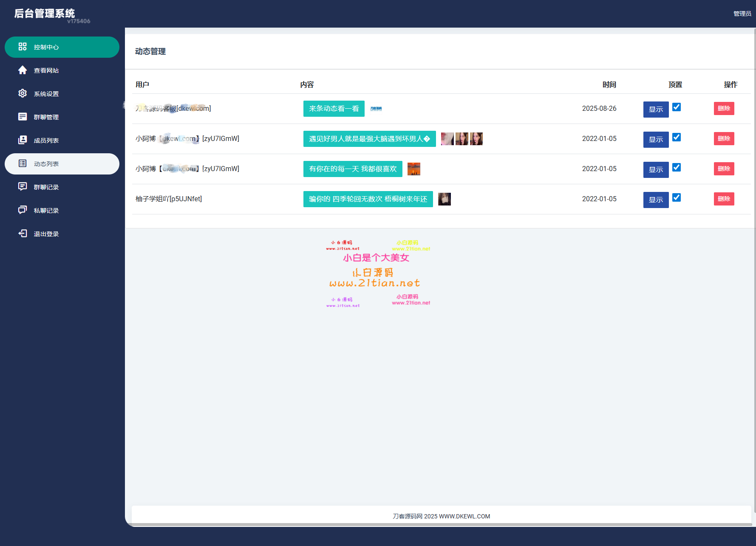This screenshot has height=546, width=756.
Task: Select the 控制中心 grid icon
Action: pos(23,47)
